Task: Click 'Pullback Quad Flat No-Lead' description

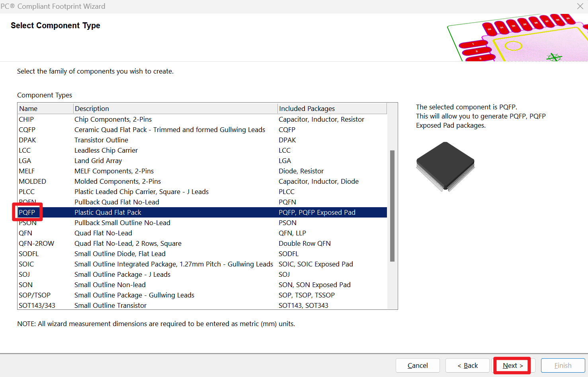Action: tap(117, 202)
